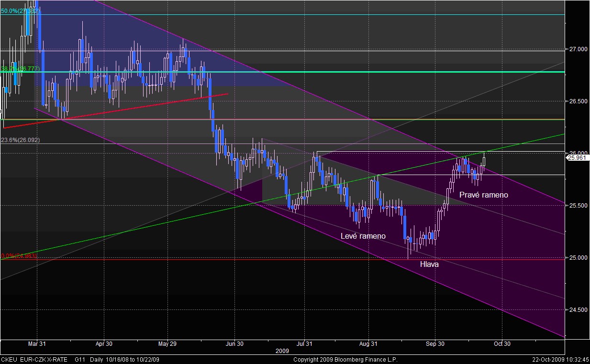Select the 26.500 price axis label
Screen dimensions: 590x364
pos(577,101)
